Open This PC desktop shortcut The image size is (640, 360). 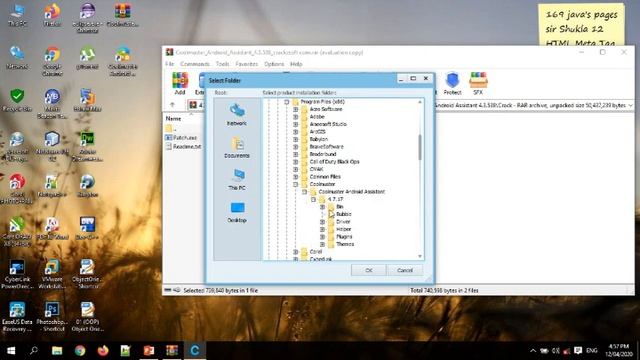(x=18, y=15)
